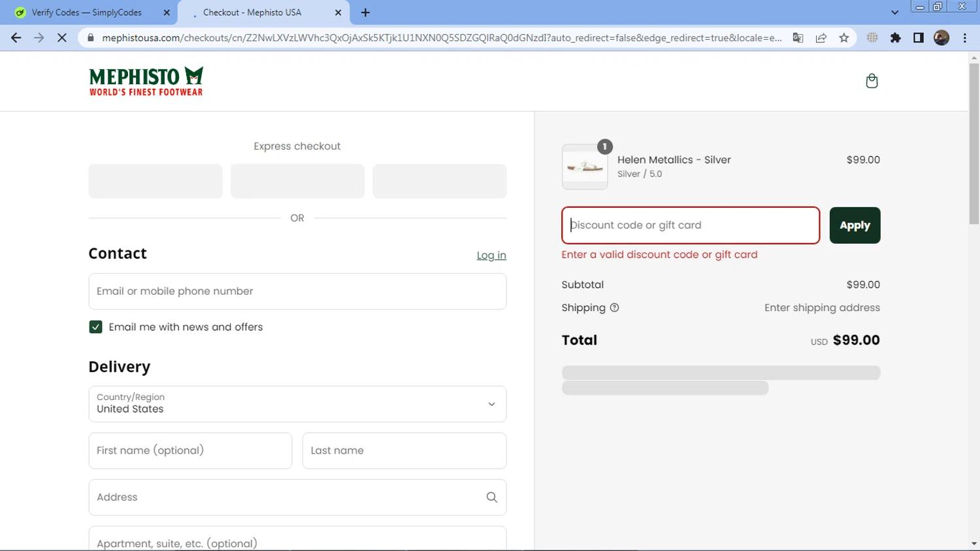
Task: Click the address search magnifier icon
Action: click(492, 497)
